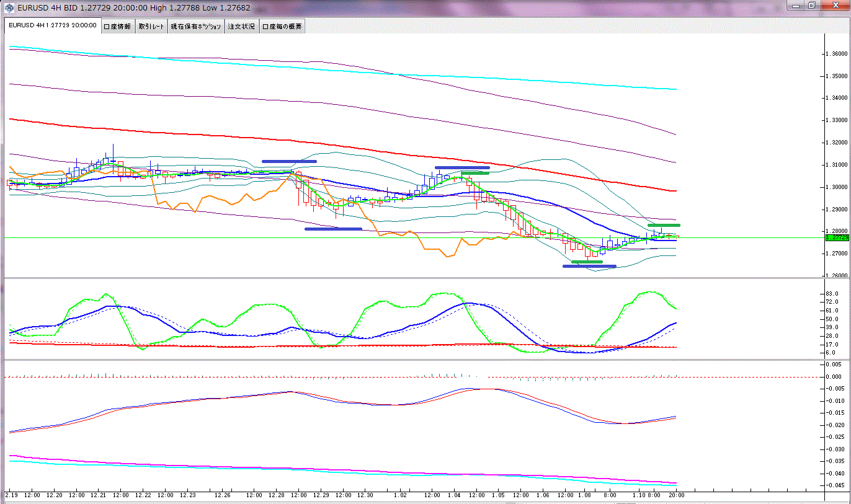Viewport: 851px width, 504px height.
Task: Open the 口座毎の概要 tab
Action: [282, 26]
